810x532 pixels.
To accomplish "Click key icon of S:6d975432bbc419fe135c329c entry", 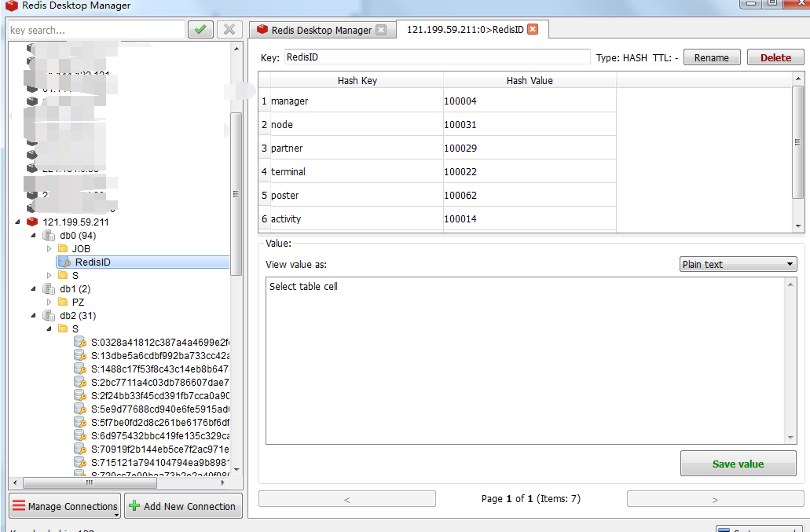I will pos(80,435).
